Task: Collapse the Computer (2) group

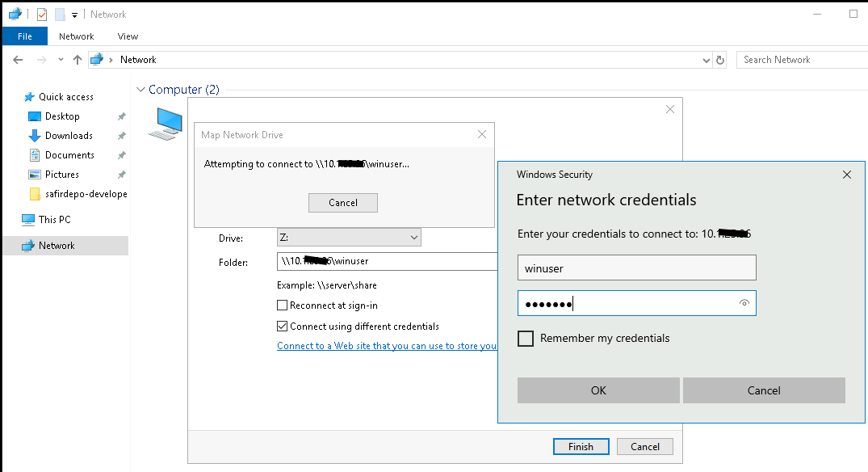Action: 140,89
